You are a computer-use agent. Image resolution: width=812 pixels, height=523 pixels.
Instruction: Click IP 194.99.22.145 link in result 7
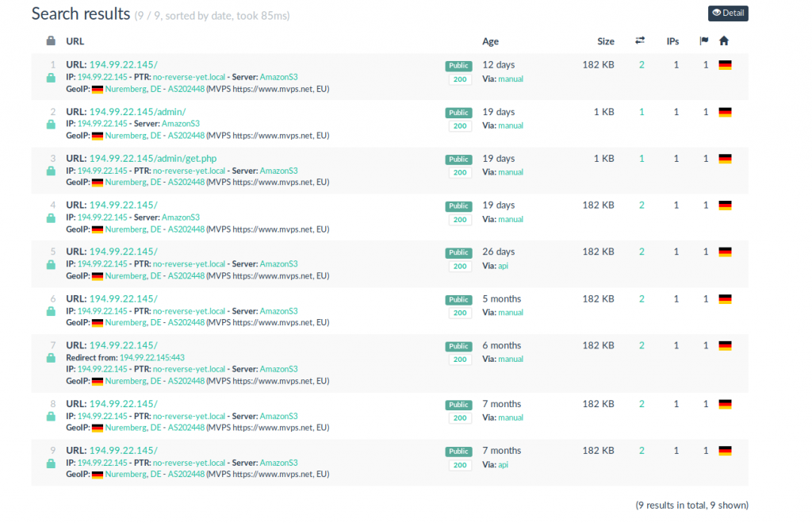tap(102, 370)
